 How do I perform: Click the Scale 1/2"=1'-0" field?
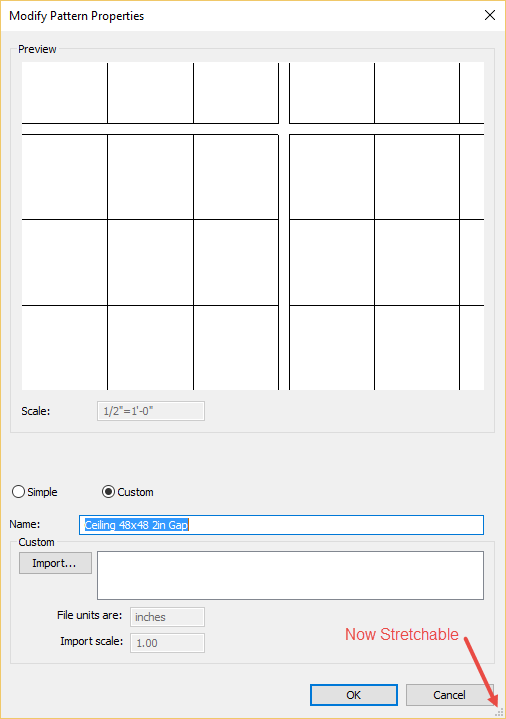[151, 411]
